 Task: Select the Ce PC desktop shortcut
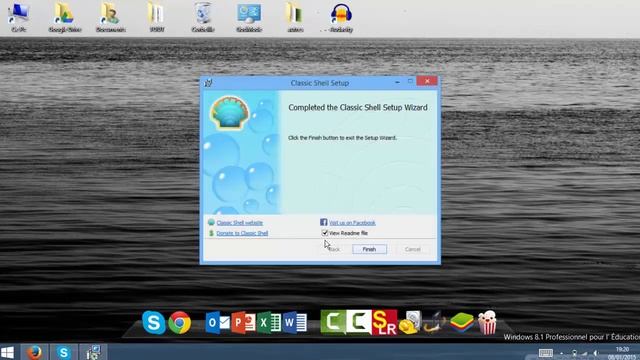(18, 18)
